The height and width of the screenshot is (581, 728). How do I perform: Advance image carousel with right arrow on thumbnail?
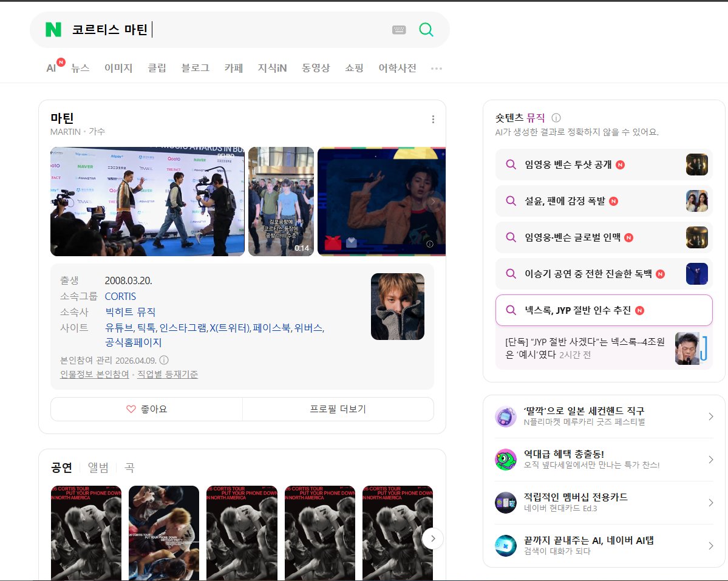coord(434,202)
